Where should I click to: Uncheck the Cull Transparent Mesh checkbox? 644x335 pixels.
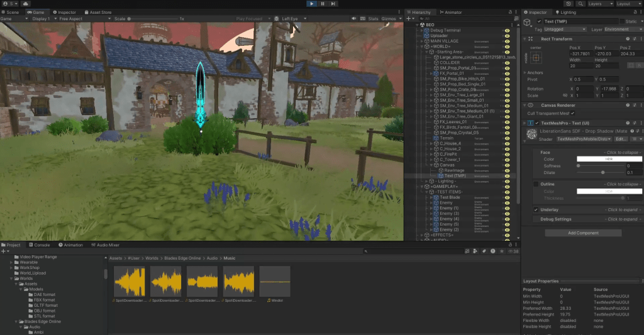[x=572, y=113]
